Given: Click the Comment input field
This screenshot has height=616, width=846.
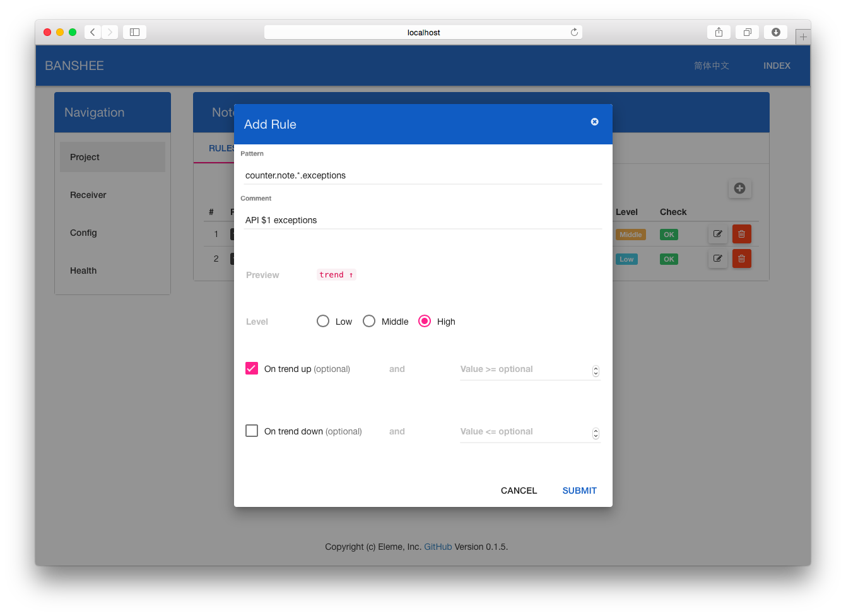Looking at the screenshot, I should [423, 220].
